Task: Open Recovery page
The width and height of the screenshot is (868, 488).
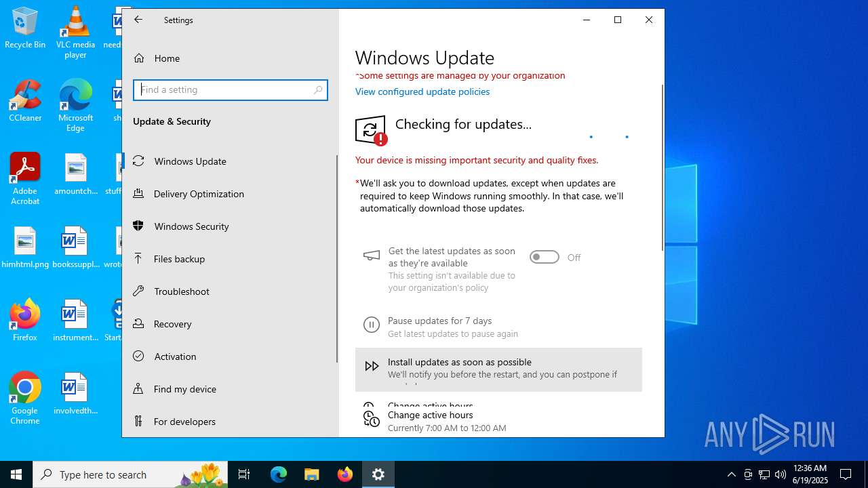Action: [229, 324]
